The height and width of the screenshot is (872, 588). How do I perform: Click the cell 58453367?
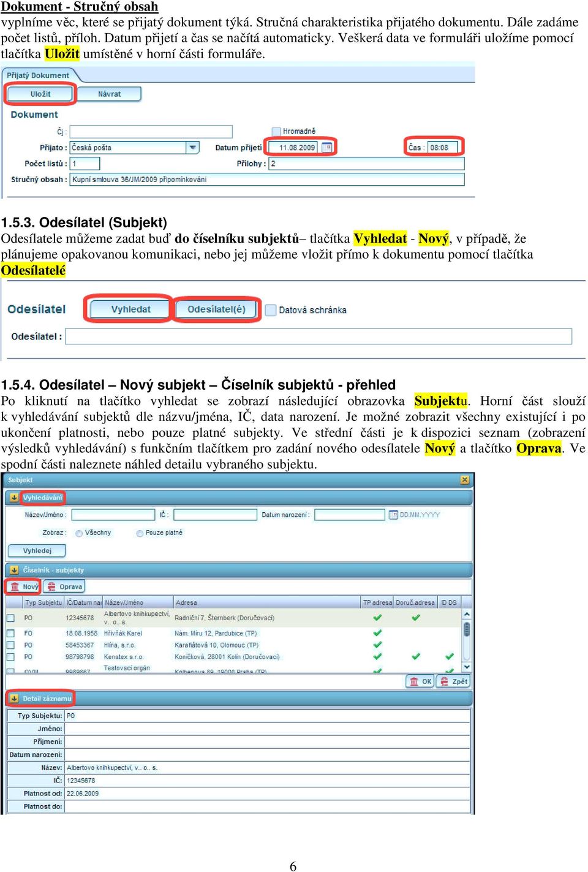[x=80, y=645]
